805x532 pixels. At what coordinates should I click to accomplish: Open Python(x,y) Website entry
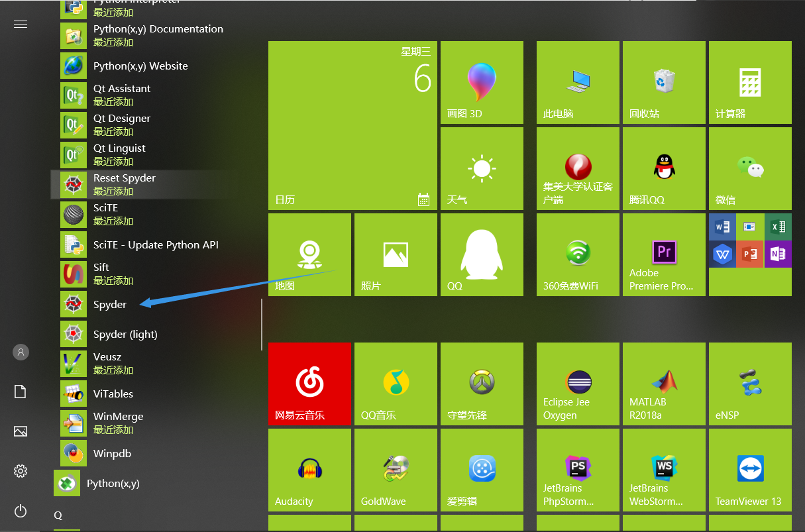point(154,66)
